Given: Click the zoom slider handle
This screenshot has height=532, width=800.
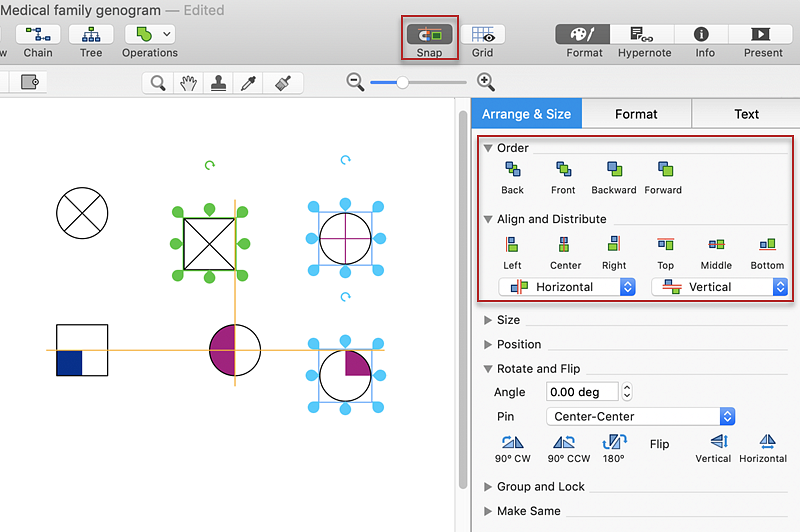Looking at the screenshot, I should click(x=403, y=82).
